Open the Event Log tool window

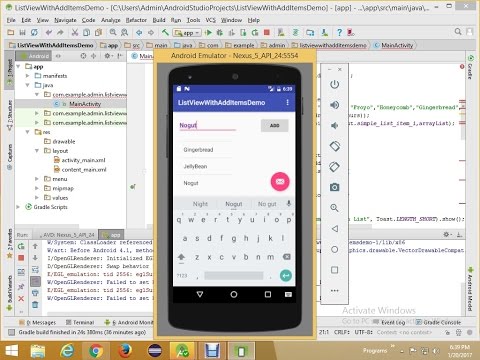click(x=389, y=322)
